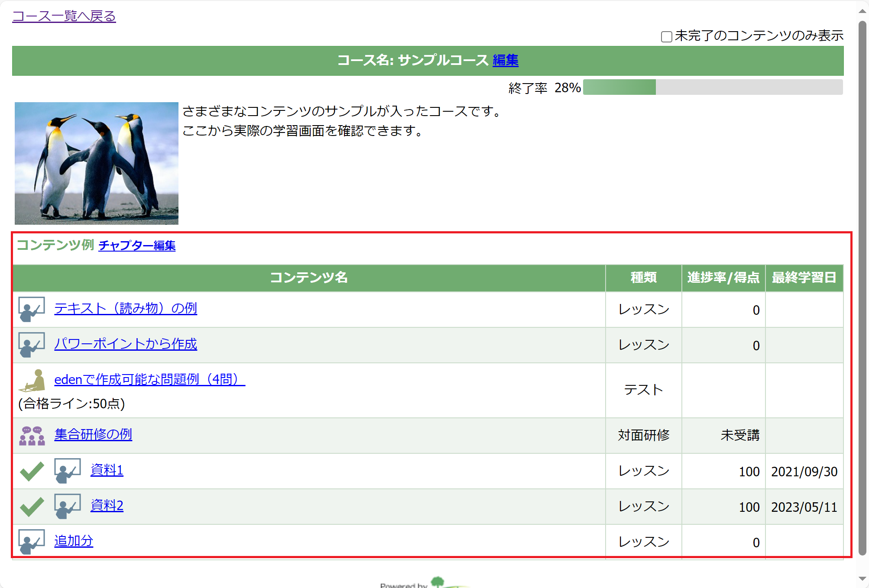The image size is (869, 588).
Task: Open チャプター編集 link
Action: pyautogui.click(x=137, y=246)
